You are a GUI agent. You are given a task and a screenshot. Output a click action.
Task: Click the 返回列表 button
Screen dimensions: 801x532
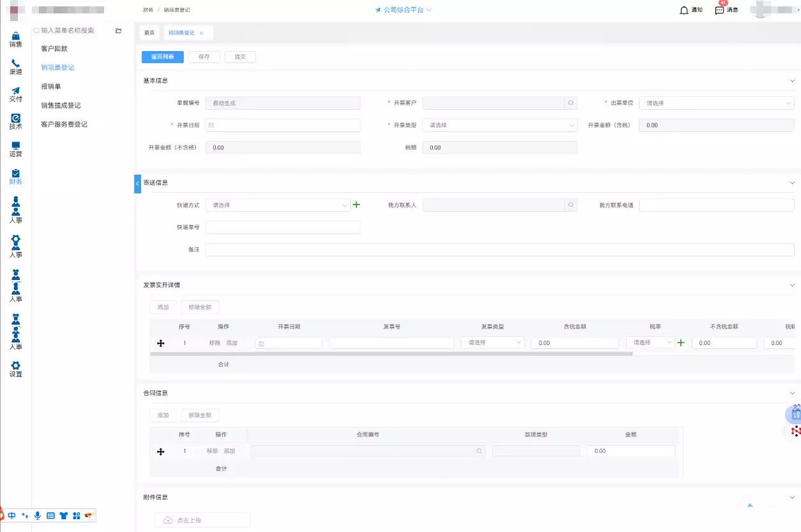click(x=162, y=57)
